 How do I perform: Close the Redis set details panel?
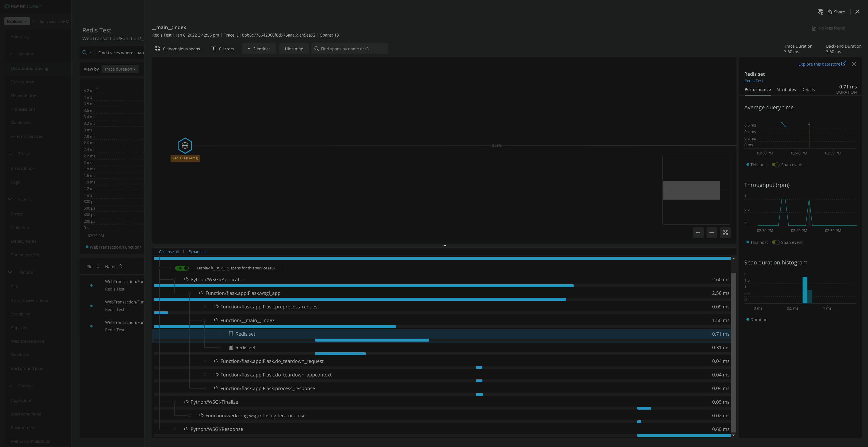[854, 64]
